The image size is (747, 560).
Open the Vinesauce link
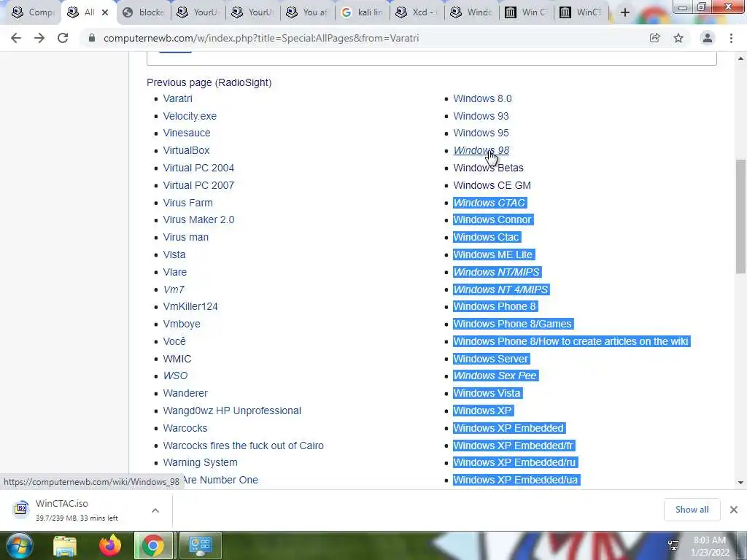pos(187,133)
